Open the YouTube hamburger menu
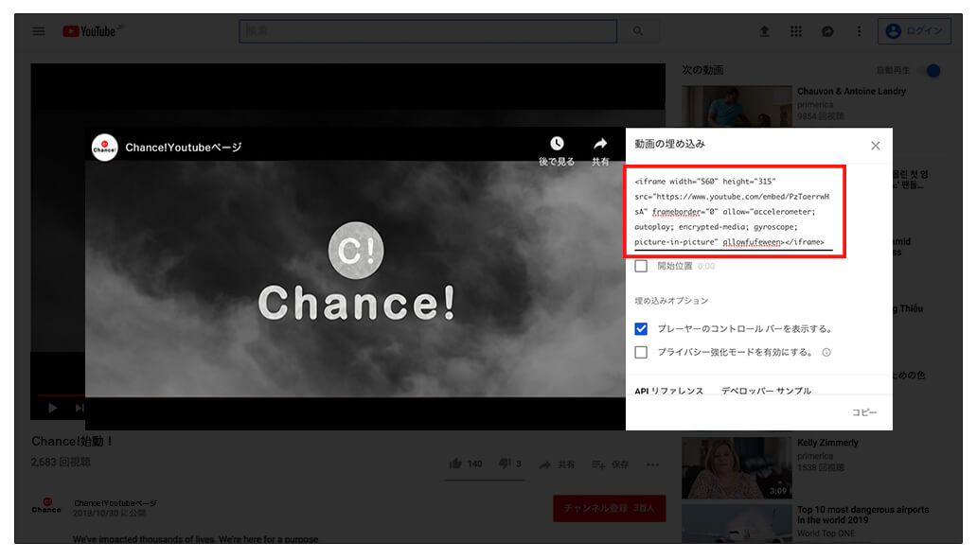Screen dimensions: 977x560 point(38,30)
